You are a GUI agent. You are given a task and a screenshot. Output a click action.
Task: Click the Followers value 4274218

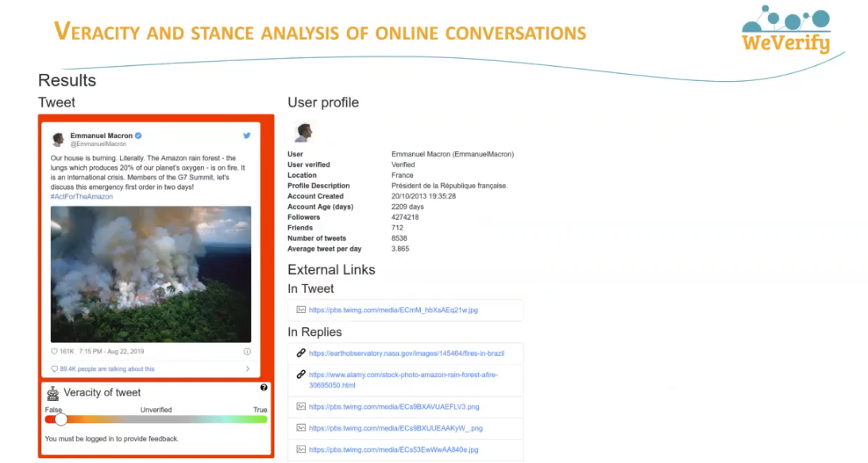[405, 217]
